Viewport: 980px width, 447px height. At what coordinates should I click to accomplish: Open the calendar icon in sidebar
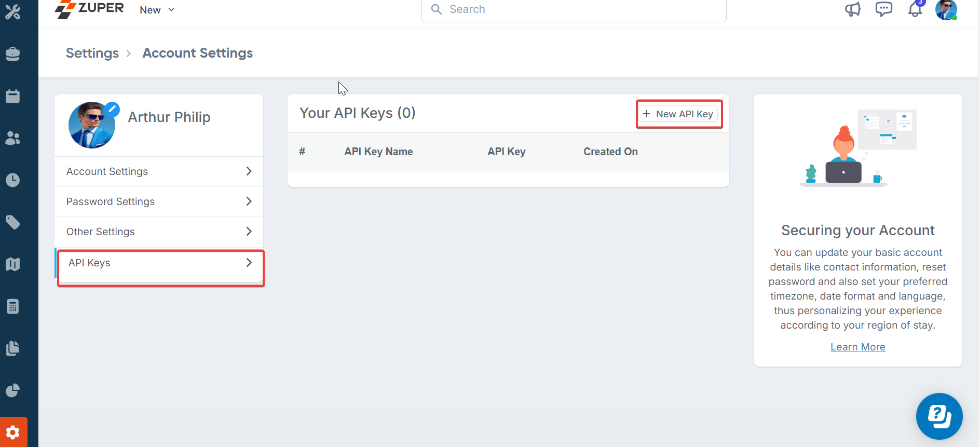point(13,96)
